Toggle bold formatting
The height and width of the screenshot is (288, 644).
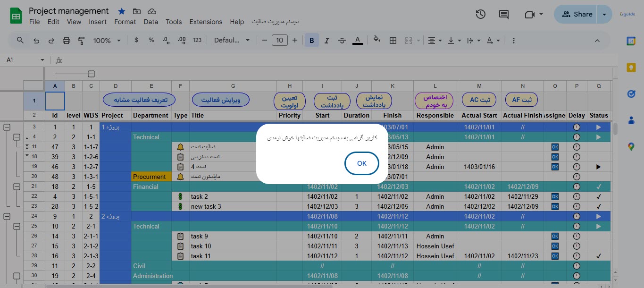312,40
